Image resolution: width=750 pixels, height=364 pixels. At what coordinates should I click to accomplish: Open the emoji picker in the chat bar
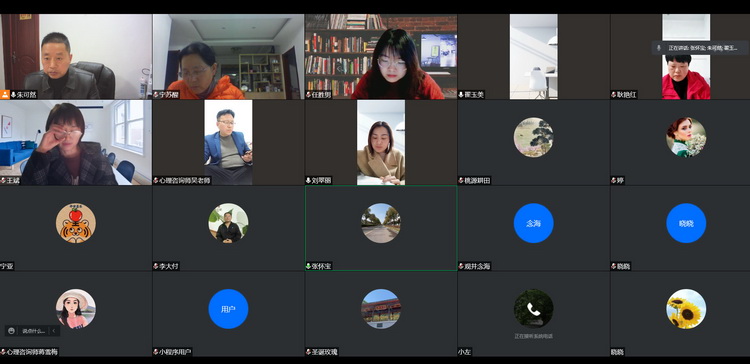pyautogui.click(x=11, y=331)
